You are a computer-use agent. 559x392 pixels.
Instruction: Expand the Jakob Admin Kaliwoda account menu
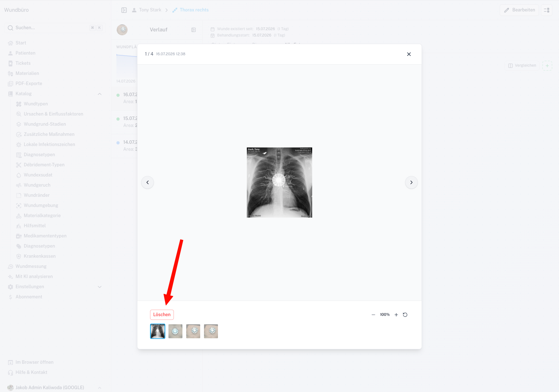pos(55,388)
